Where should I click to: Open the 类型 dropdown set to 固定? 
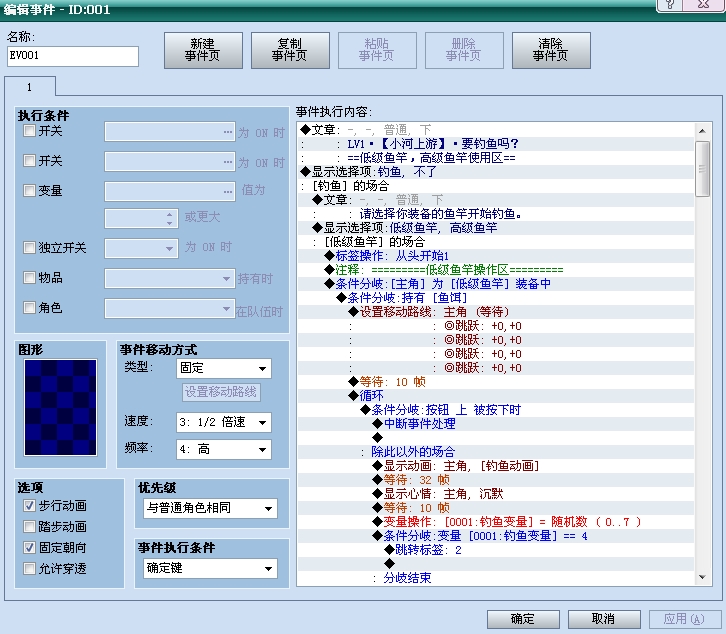224,368
